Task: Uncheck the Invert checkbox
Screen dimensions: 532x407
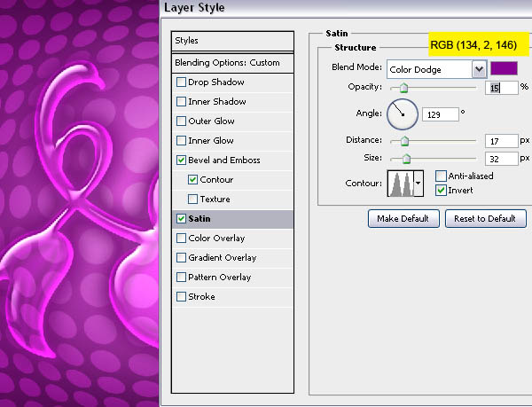Action: [441, 190]
